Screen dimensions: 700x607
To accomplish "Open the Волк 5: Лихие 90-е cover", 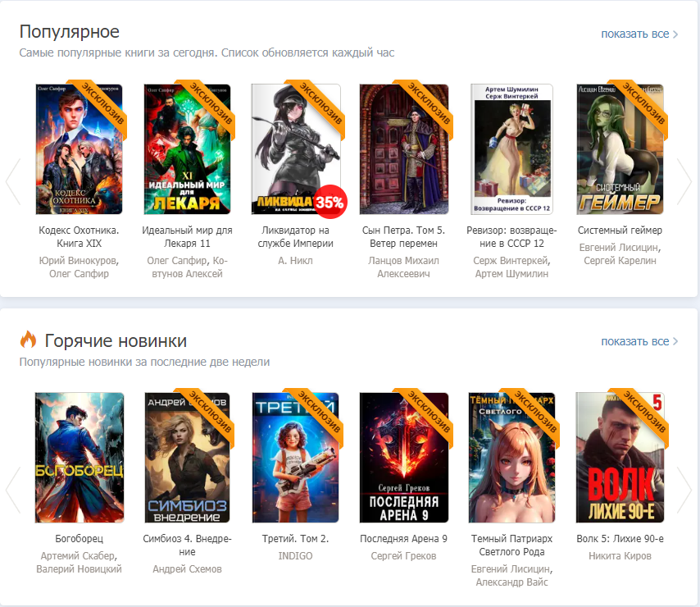I will 620,458.
